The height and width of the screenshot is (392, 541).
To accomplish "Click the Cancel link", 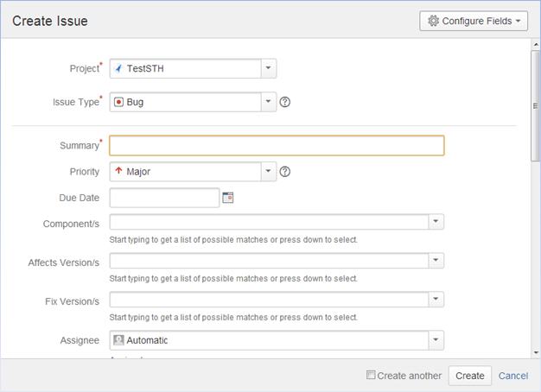I will (x=513, y=376).
